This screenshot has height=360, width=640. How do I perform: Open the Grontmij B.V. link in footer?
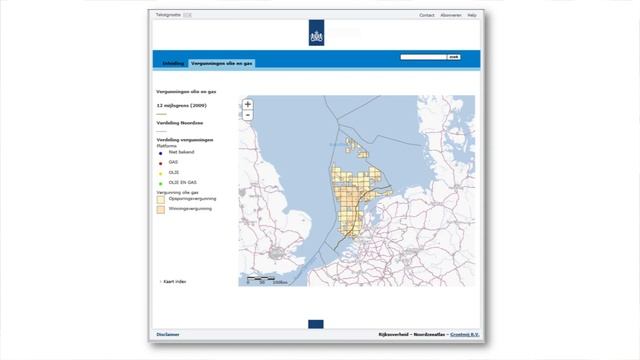pos(464,334)
